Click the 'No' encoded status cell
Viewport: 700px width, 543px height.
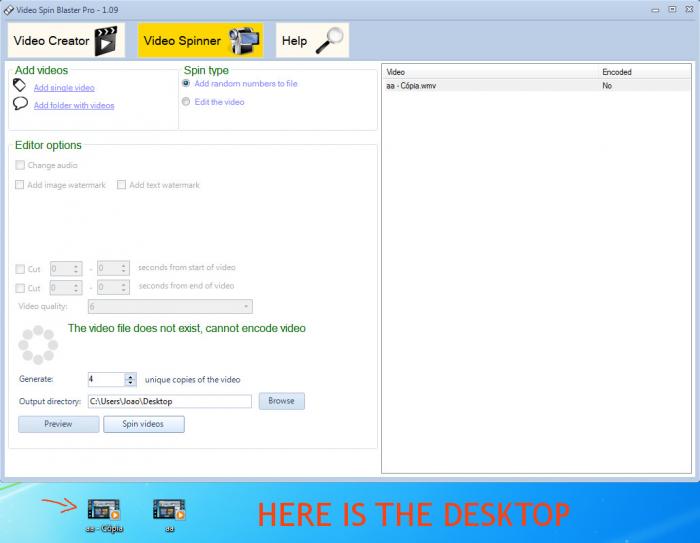coord(607,86)
